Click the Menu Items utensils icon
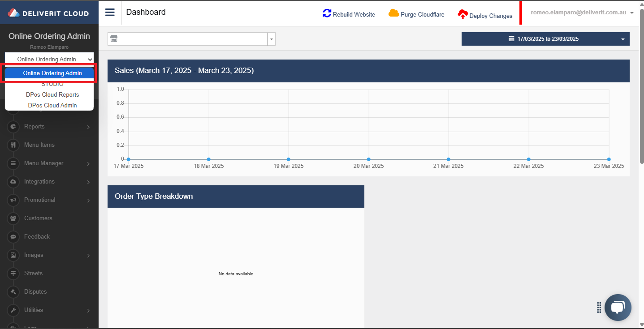Image resolution: width=644 pixels, height=329 pixels. click(13, 145)
